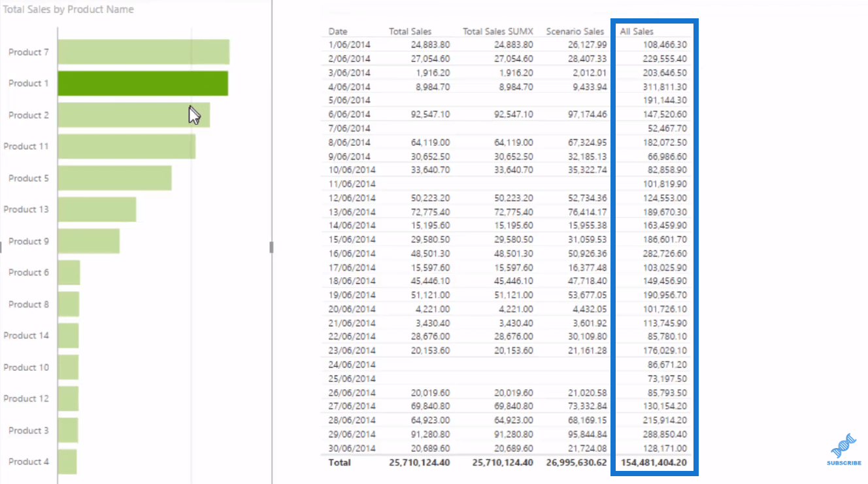Select the Product 7 bar

144,52
